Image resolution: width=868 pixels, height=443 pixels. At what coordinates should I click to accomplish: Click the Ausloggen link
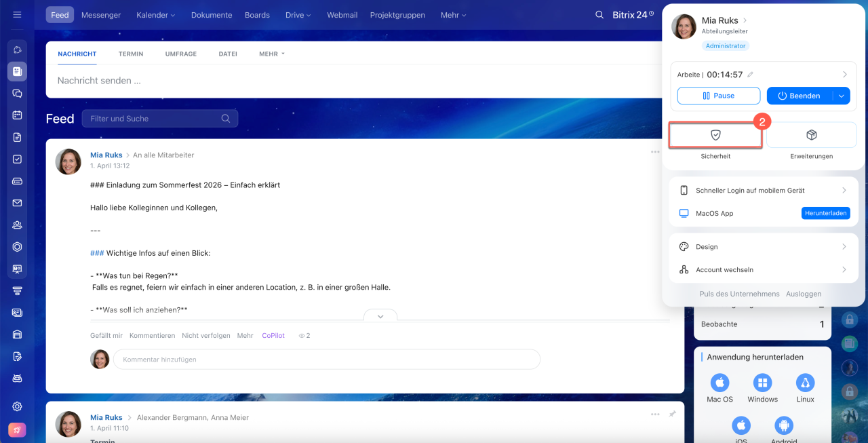804,294
